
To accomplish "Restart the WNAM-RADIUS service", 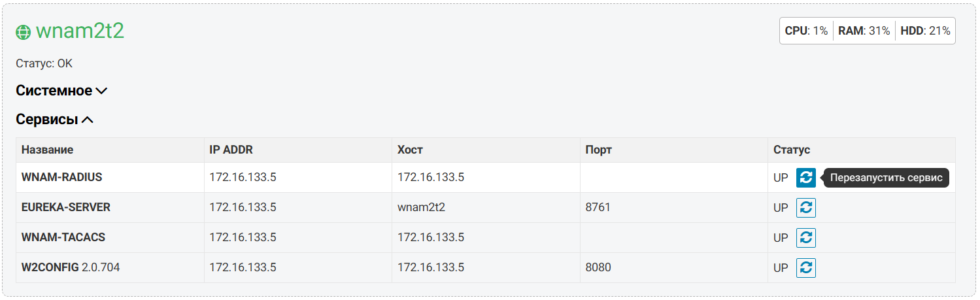I will click(805, 177).
